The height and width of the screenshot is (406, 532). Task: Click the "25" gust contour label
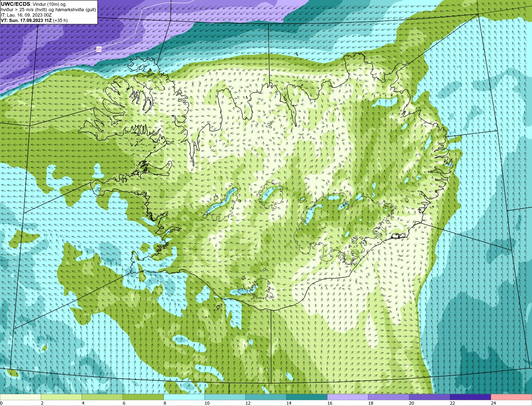(99, 49)
